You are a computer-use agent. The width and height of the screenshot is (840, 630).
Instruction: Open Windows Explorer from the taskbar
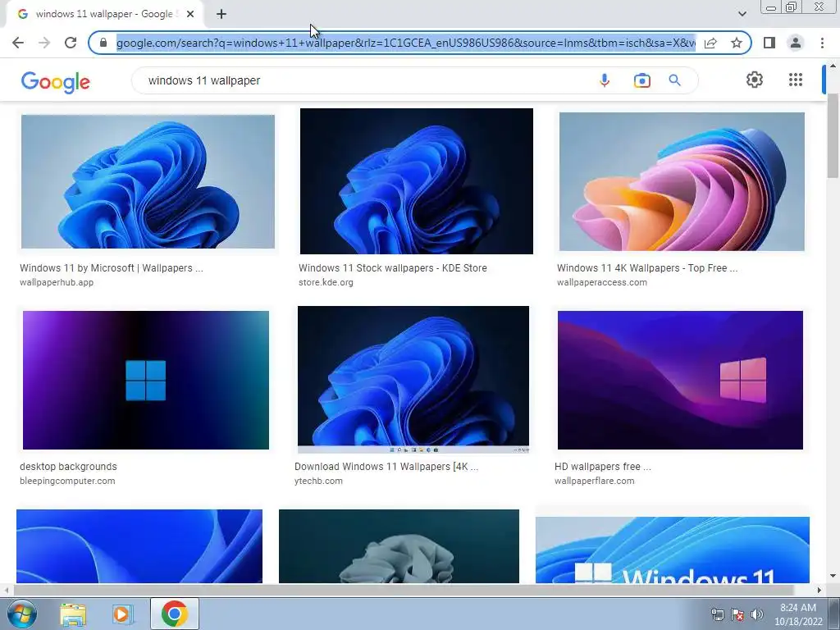coord(73,614)
